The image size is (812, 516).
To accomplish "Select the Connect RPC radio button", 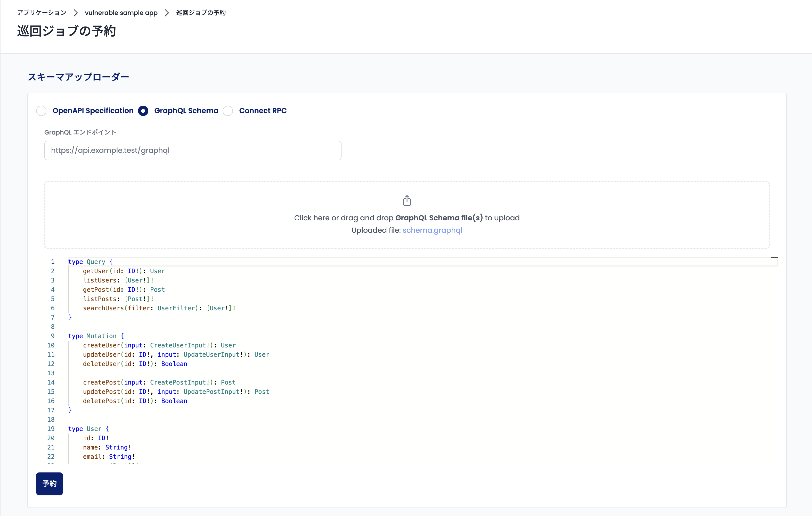I will pyautogui.click(x=228, y=111).
